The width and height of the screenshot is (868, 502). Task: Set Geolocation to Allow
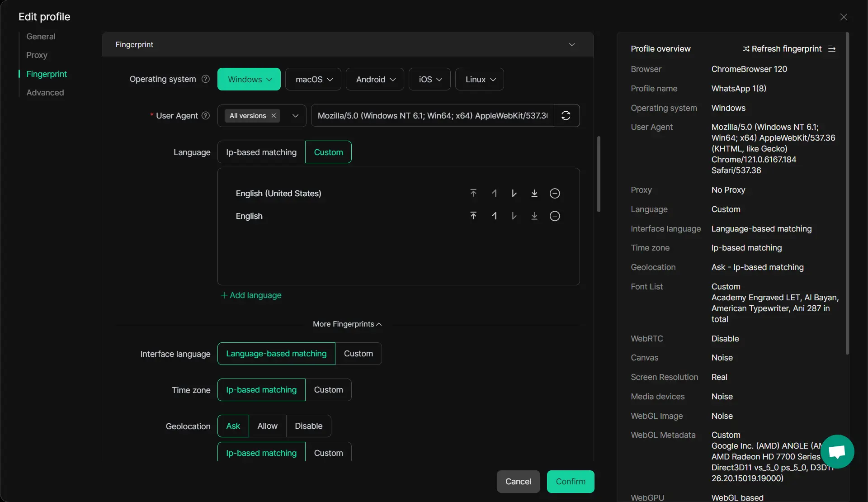tap(267, 426)
